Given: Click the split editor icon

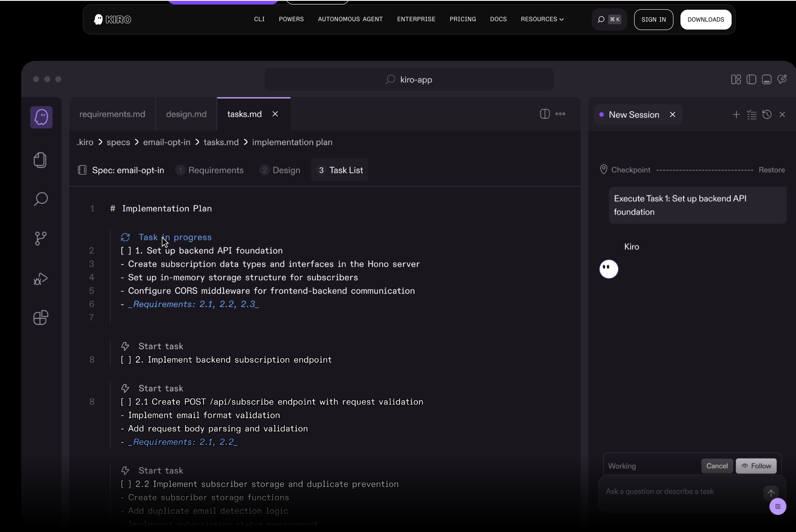Looking at the screenshot, I should (545, 114).
